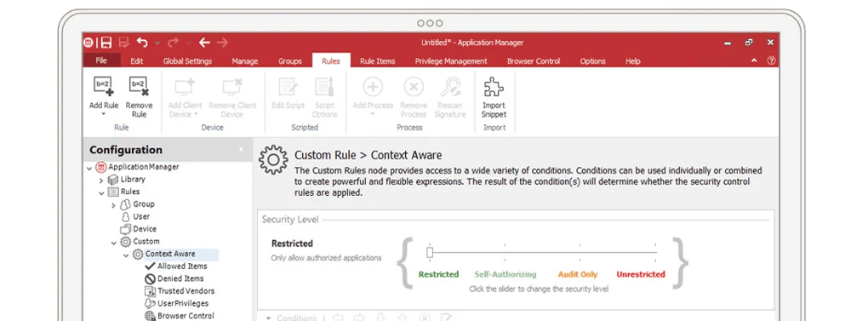The width and height of the screenshot is (868, 321).
Task: Click the Remove Client Device icon
Action: click(232, 87)
